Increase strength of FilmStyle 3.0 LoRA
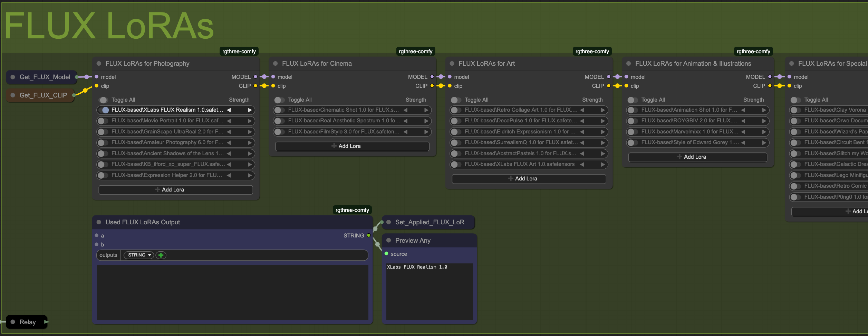Viewport: 868px width, 336px height. click(x=426, y=132)
